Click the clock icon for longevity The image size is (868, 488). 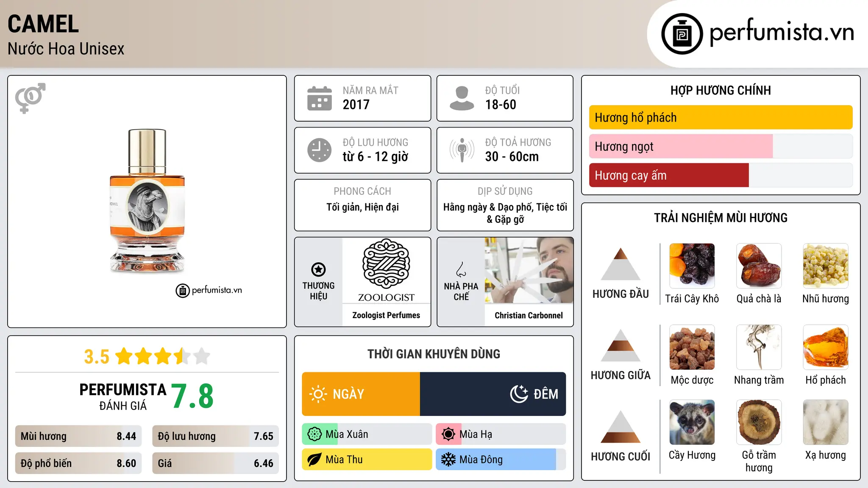(320, 150)
